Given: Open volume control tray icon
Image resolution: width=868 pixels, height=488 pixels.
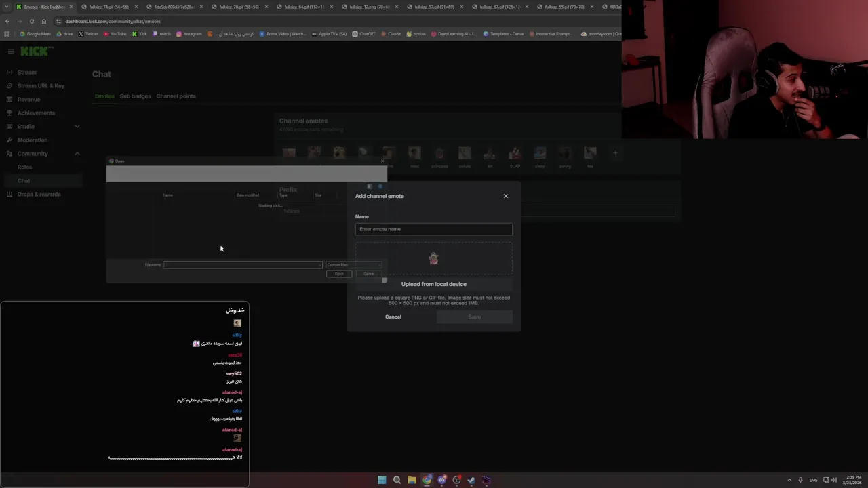Looking at the screenshot, I should (834, 480).
